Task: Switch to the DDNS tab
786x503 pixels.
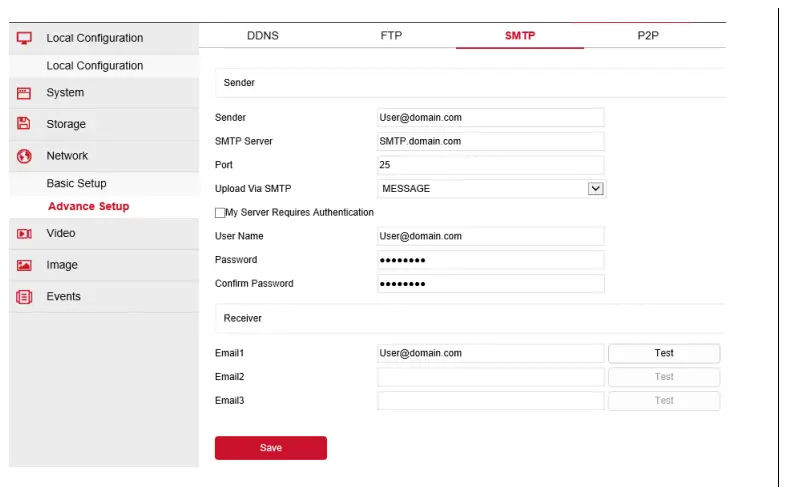Action: 263,36
